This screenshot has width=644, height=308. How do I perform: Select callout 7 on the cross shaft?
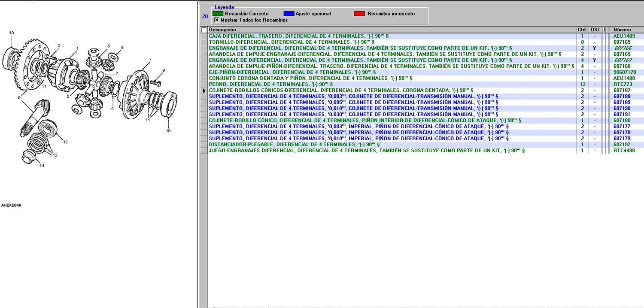click(116, 73)
